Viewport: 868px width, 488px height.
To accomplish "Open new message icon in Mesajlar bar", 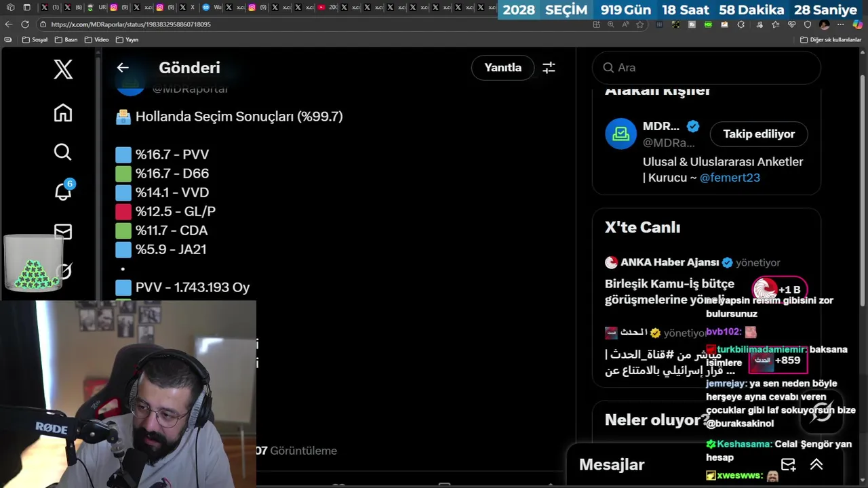I will tap(788, 464).
